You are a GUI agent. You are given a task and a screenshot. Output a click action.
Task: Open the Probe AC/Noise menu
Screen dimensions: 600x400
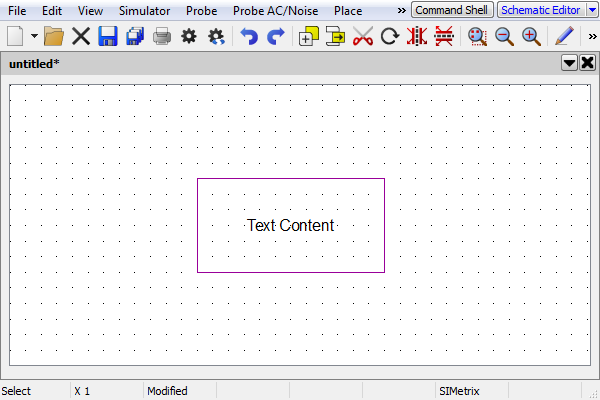275,10
